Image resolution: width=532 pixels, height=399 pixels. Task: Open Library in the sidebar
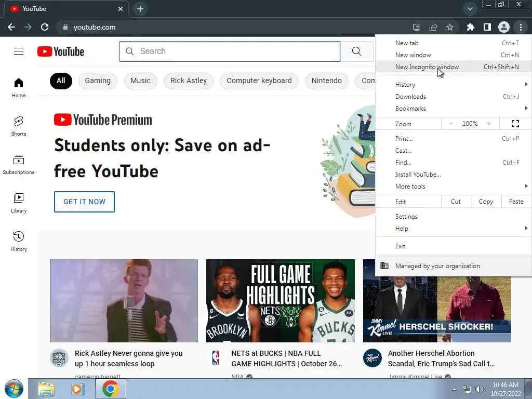(19, 203)
